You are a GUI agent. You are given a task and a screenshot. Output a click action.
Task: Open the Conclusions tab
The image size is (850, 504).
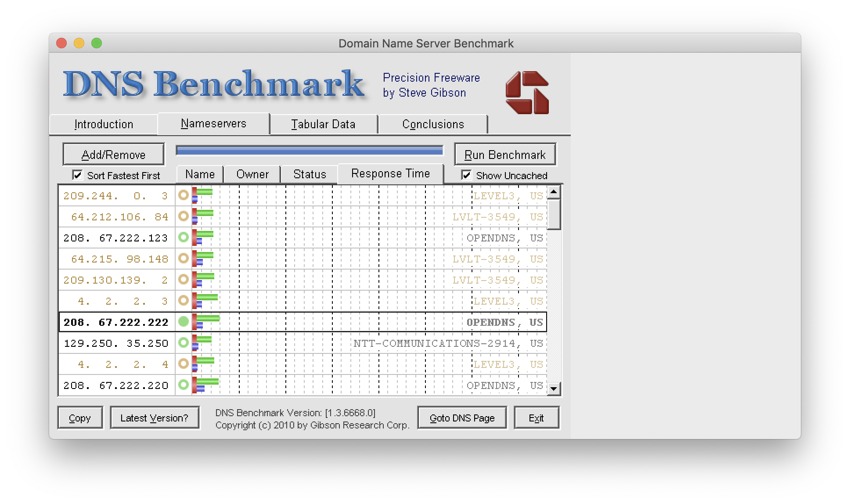[x=433, y=124]
